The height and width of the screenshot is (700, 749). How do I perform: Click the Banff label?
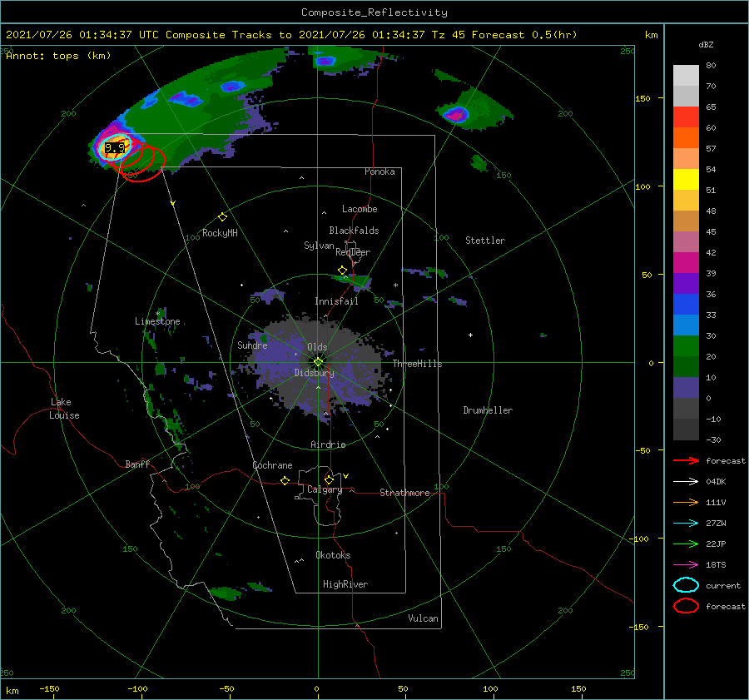click(137, 464)
